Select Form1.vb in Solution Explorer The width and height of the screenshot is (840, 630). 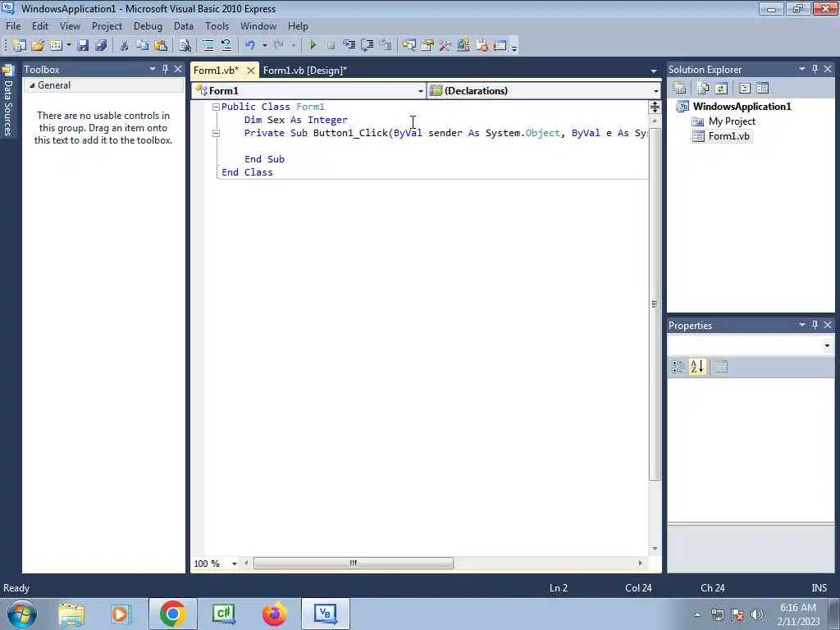[x=728, y=136]
